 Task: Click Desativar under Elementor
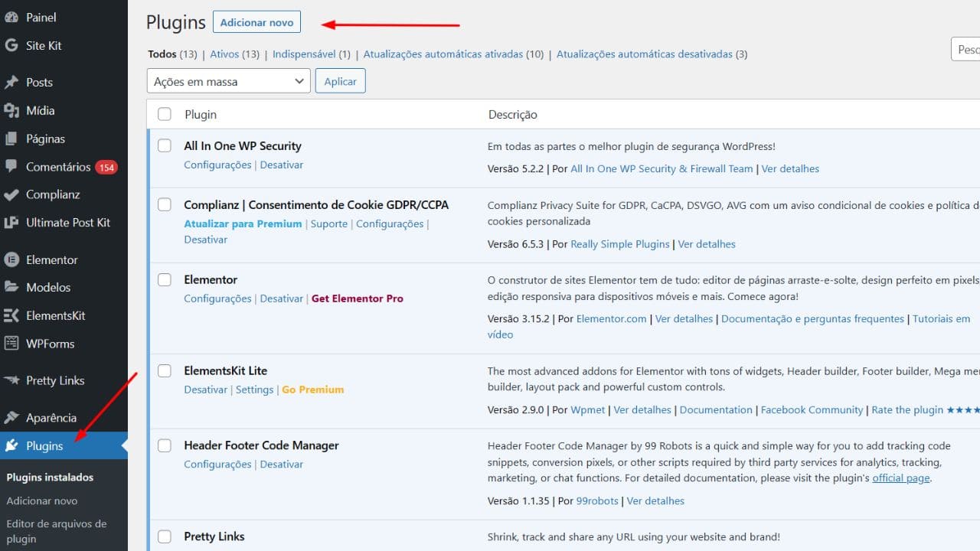point(282,298)
